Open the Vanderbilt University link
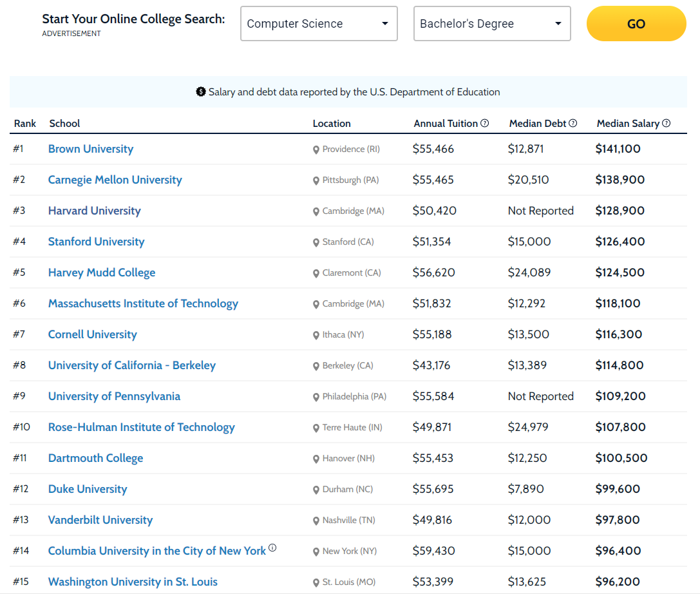This screenshot has height=594, width=700. pos(100,520)
